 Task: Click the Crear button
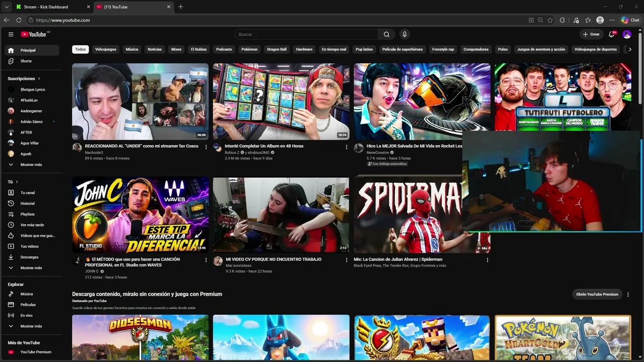click(591, 34)
